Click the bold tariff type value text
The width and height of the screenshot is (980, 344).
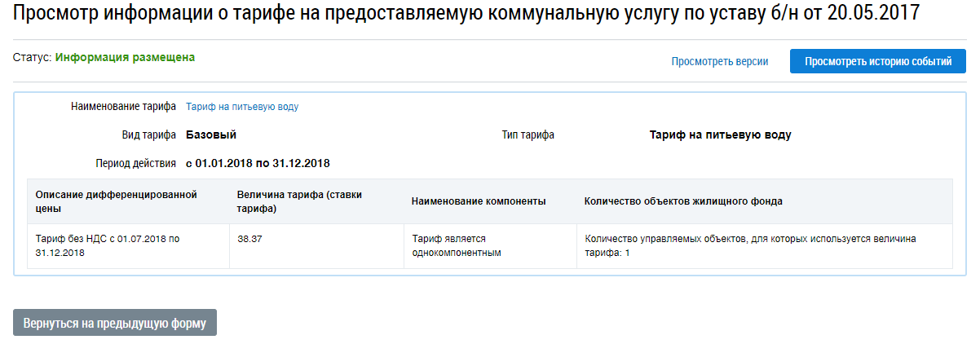(x=720, y=135)
